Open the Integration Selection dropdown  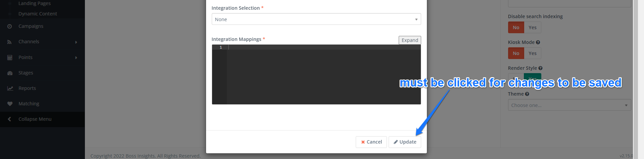[x=316, y=19]
